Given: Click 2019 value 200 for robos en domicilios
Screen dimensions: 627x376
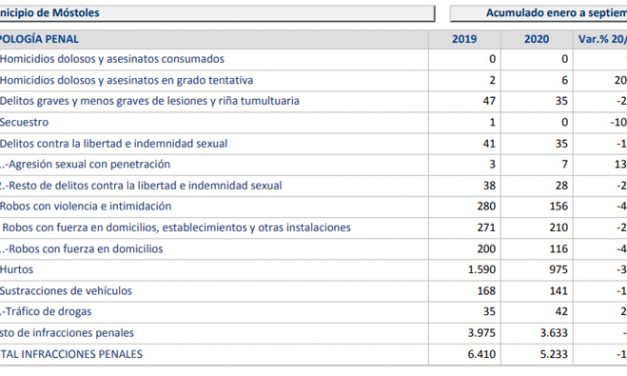Looking at the screenshot, I should 486,249.
